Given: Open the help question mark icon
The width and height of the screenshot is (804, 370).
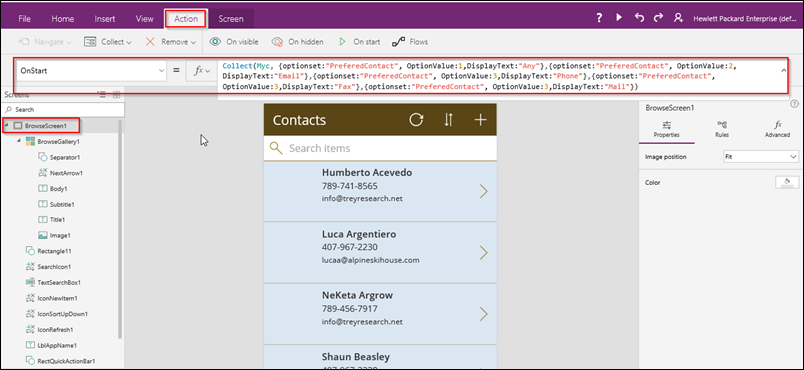Looking at the screenshot, I should pos(598,18).
